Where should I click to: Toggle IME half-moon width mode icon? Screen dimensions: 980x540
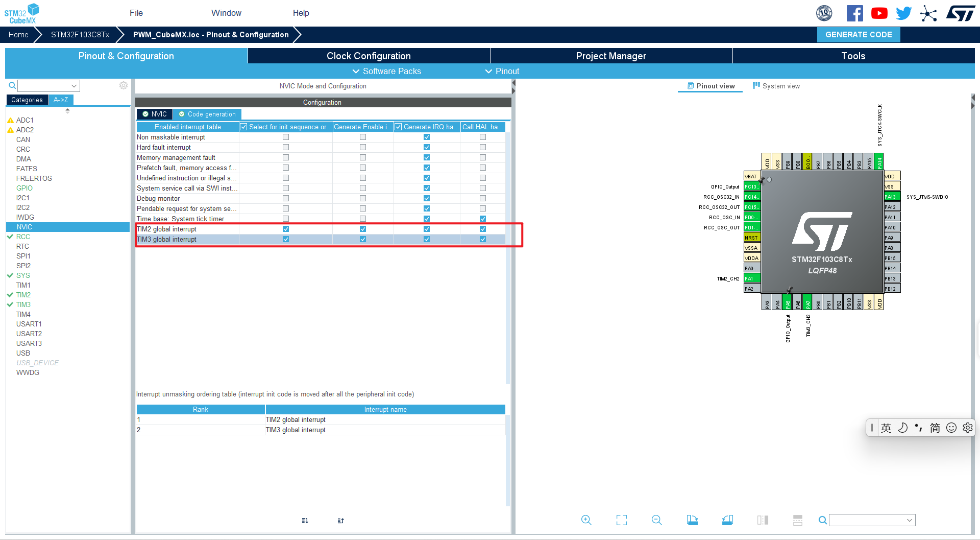coord(902,428)
